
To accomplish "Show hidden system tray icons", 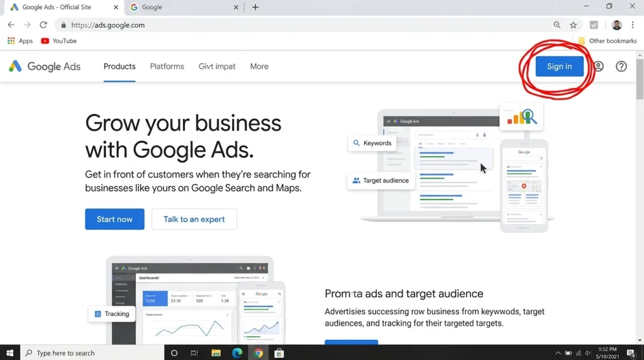I will [x=558, y=353].
